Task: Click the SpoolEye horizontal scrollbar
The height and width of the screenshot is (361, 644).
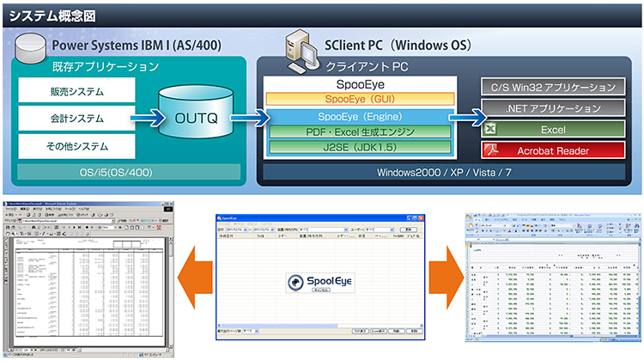Action: [x=320, y=326]
